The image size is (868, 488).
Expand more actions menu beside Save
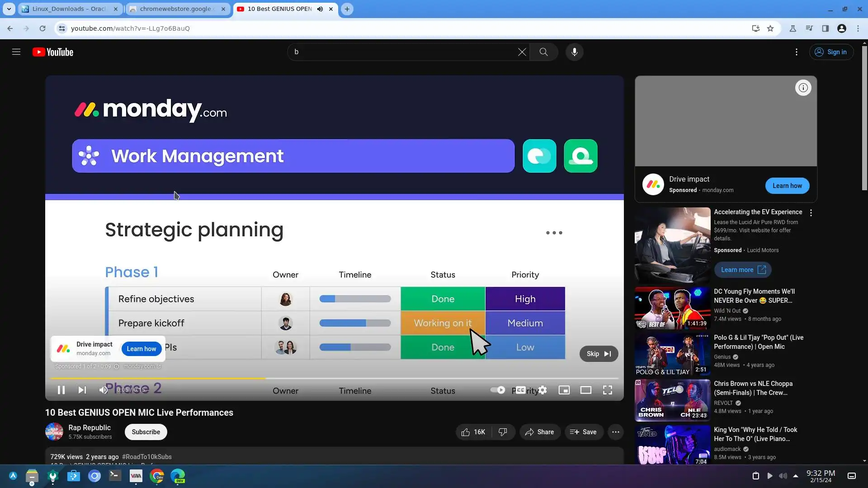click(615, 432)
